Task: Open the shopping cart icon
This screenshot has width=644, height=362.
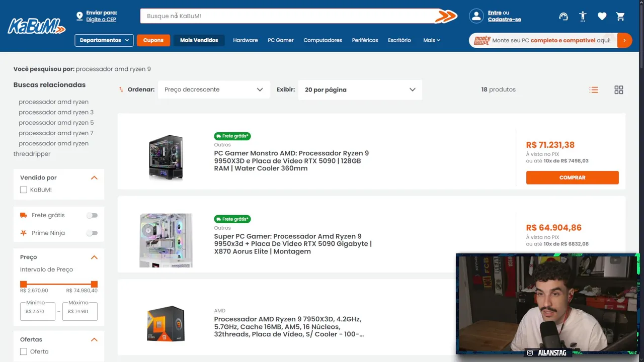Action: pyautogui.click(x=620, y=16)
